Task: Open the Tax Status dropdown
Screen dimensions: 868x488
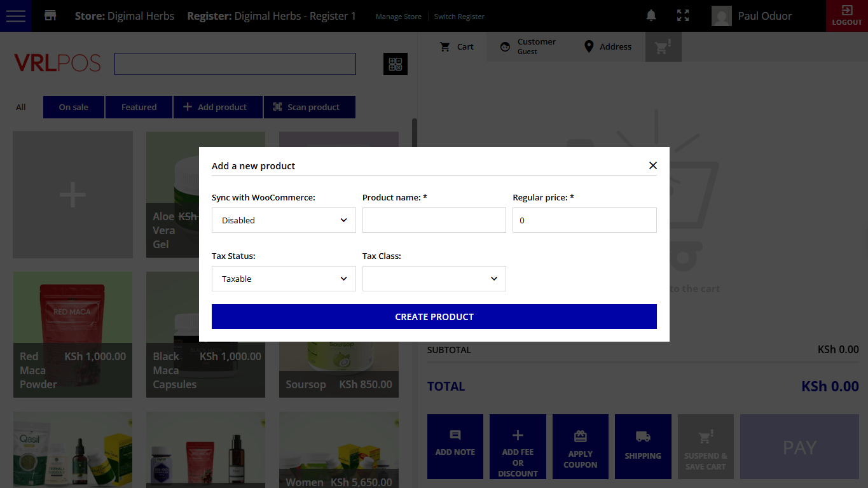Action: (284, 279)
